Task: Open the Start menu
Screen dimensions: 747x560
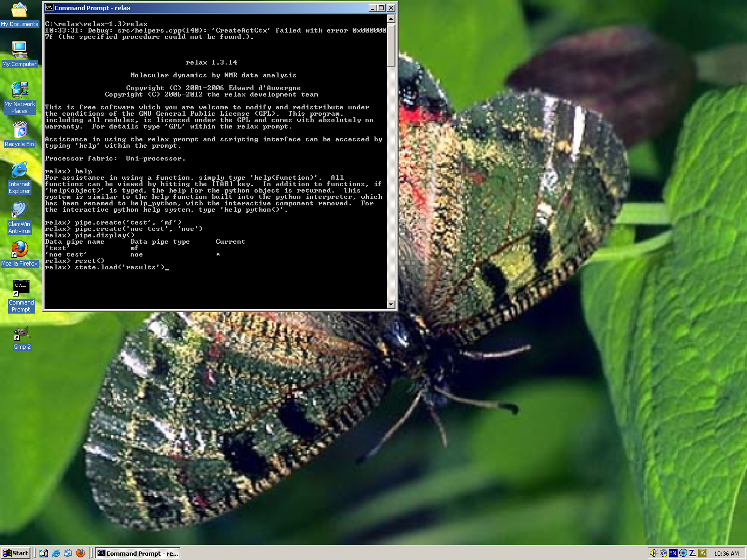Action: point(15,553)
